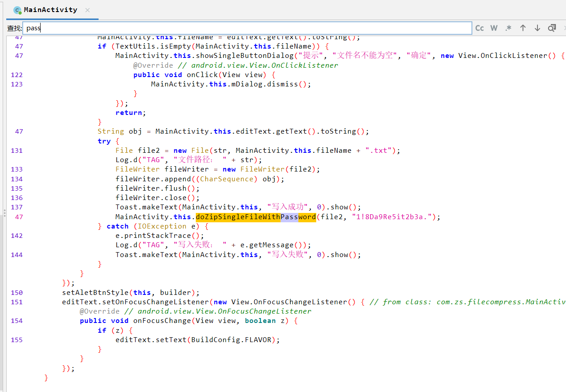Click line number 133 in the gutter
The height and width of the screenshot is (392, 566).
pos(17,169)
